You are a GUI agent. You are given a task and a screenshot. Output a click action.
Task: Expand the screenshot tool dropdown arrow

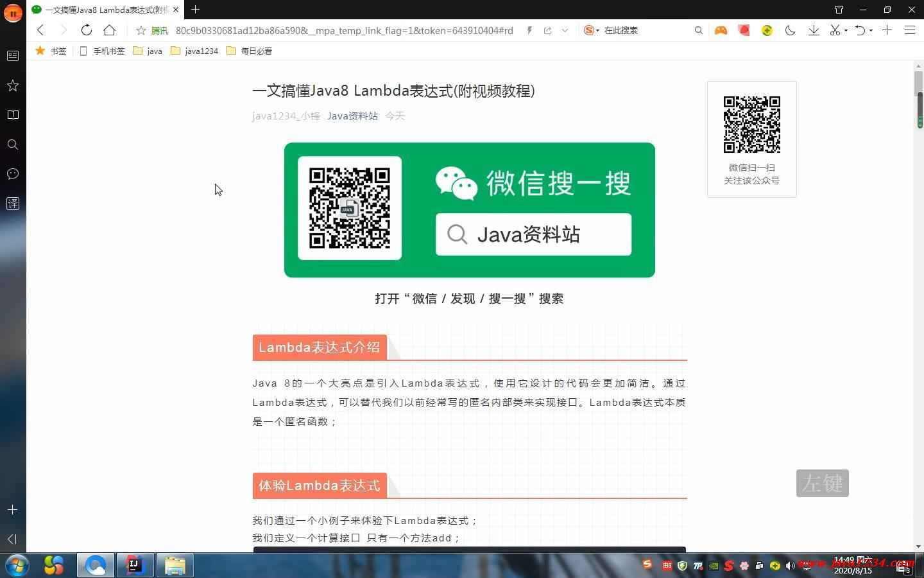tap(846, 30)
